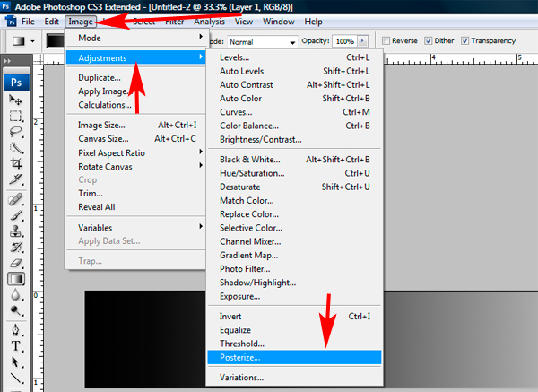Expand the Adjustments submenu
538x392 pixels.
point(136,57)
